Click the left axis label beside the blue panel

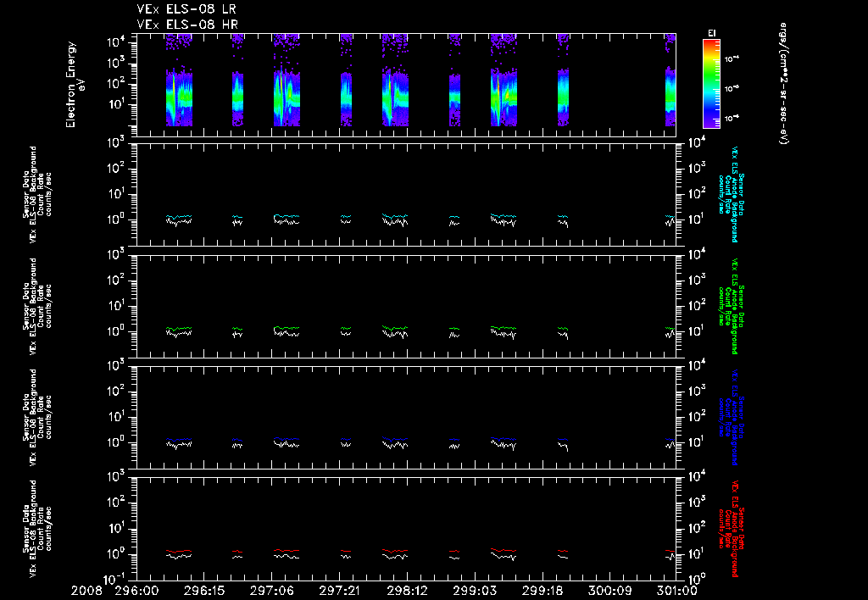point(37,417)
